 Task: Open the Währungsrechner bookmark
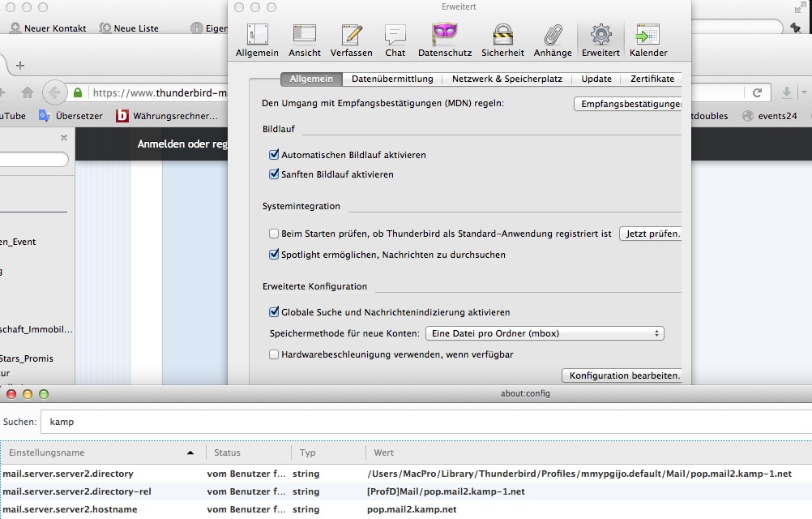[167, 116]
